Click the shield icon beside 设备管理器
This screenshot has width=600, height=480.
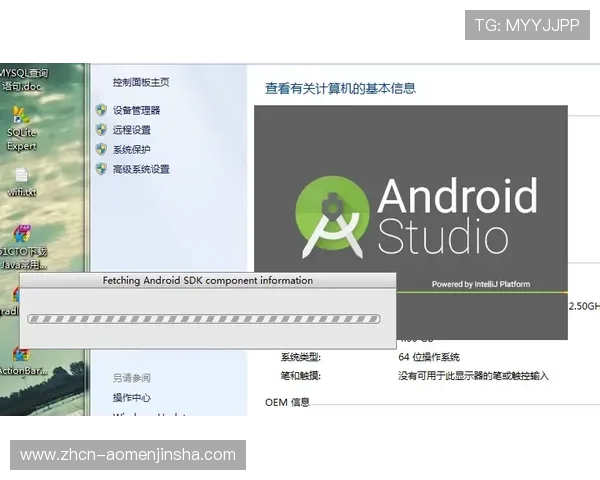click(101, 110)
